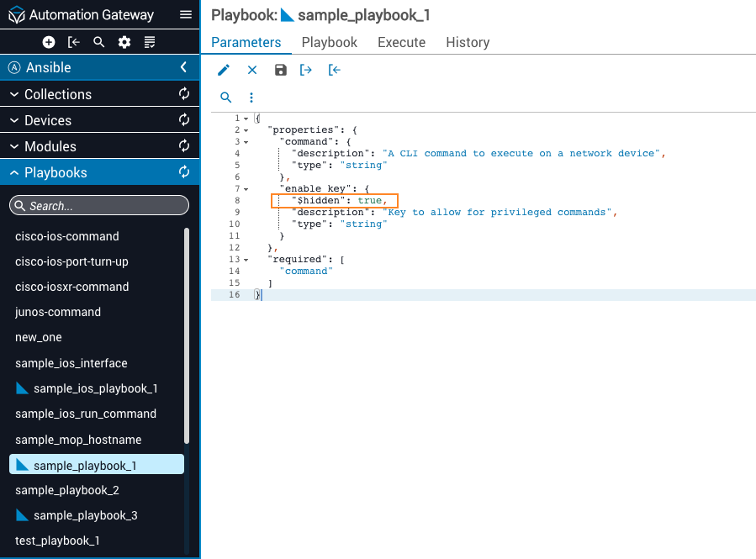Click the plus add icon in sidebar
756x559 pixels.
coord(49,42)
